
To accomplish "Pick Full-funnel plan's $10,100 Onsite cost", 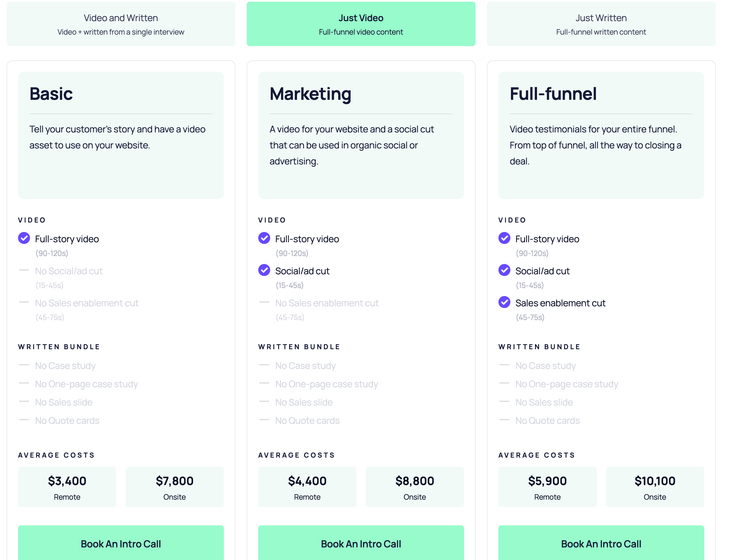I will coord(655,486).
